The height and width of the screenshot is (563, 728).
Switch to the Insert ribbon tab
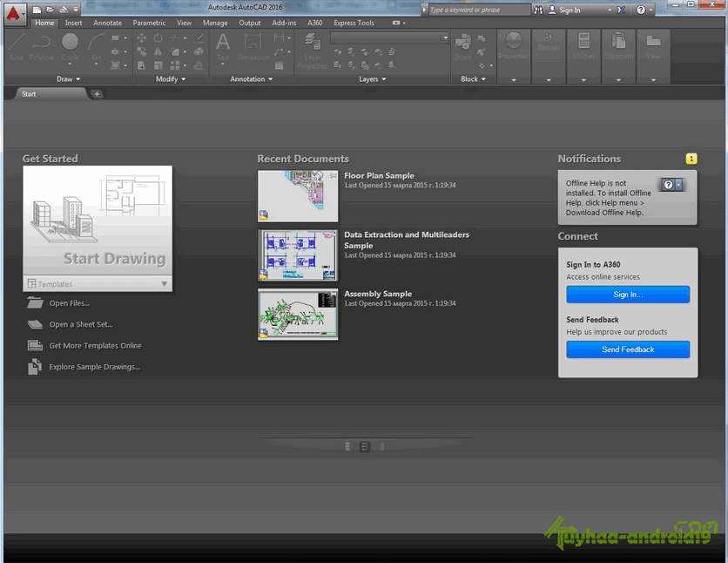pos(73,23)
